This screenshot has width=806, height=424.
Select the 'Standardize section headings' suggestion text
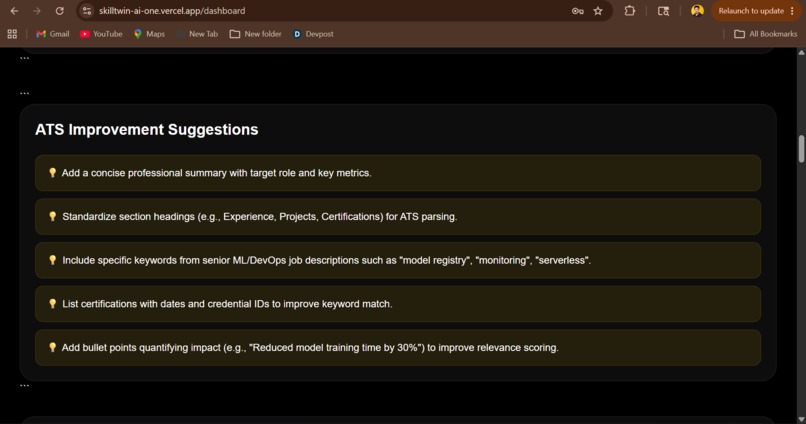tap(260, 217)
